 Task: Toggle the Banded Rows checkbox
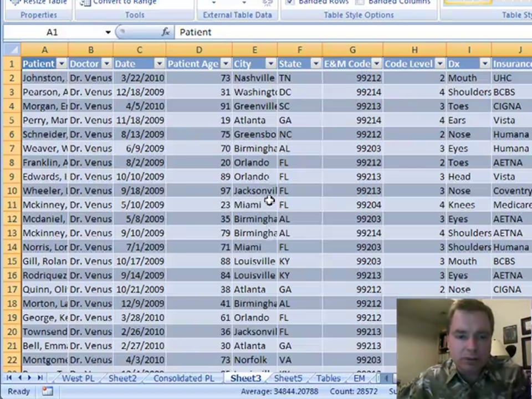click(290, 2)
